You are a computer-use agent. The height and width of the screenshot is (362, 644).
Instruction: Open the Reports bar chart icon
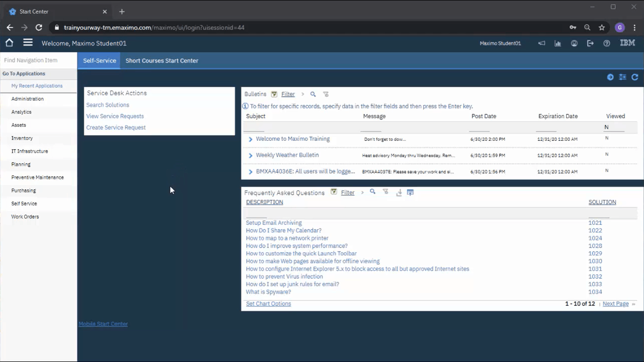(x=557, y=43)
